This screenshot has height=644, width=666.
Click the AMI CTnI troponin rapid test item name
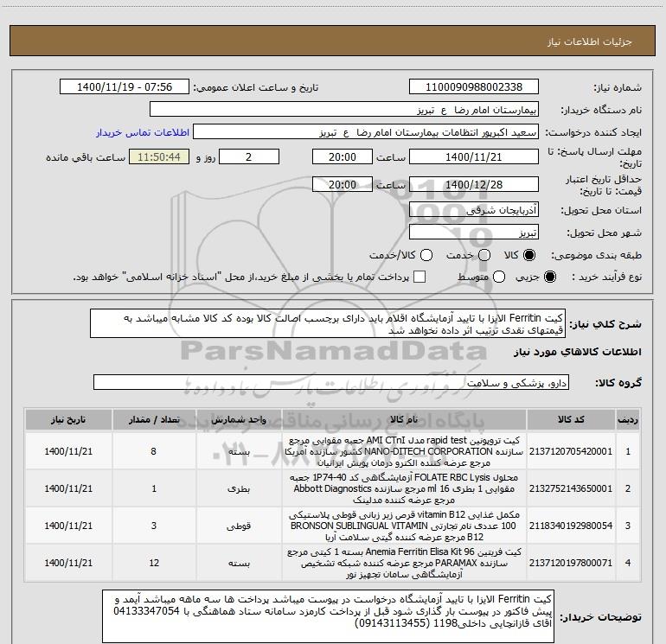pos(404,451)
